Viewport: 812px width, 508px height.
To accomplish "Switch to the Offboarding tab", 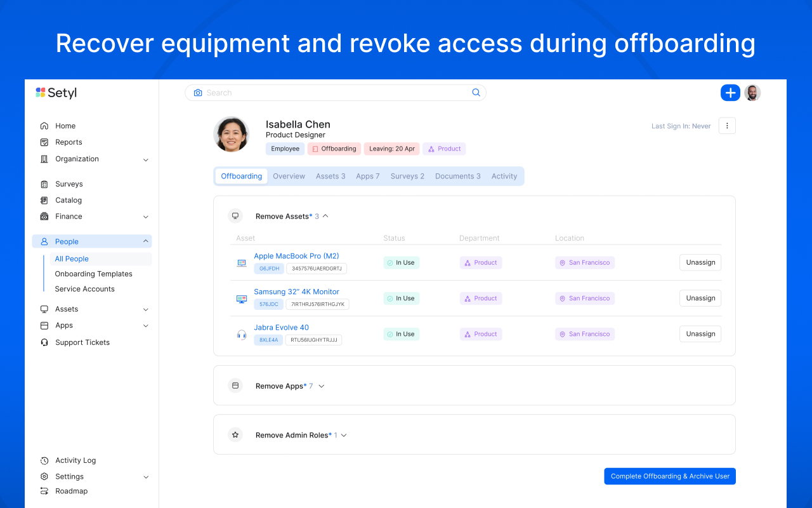I will [242, 176].
